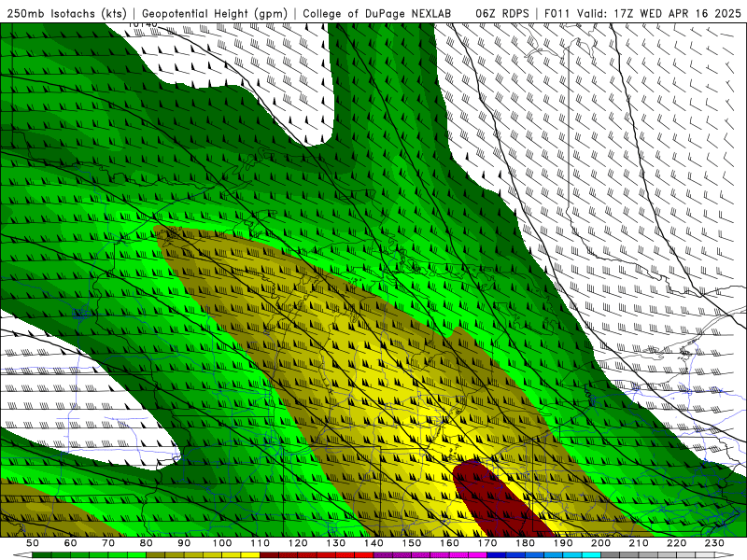Click the '190' label on the color scale
The height and width of the screenshot is (560, 747).
[x=563, y=543]
